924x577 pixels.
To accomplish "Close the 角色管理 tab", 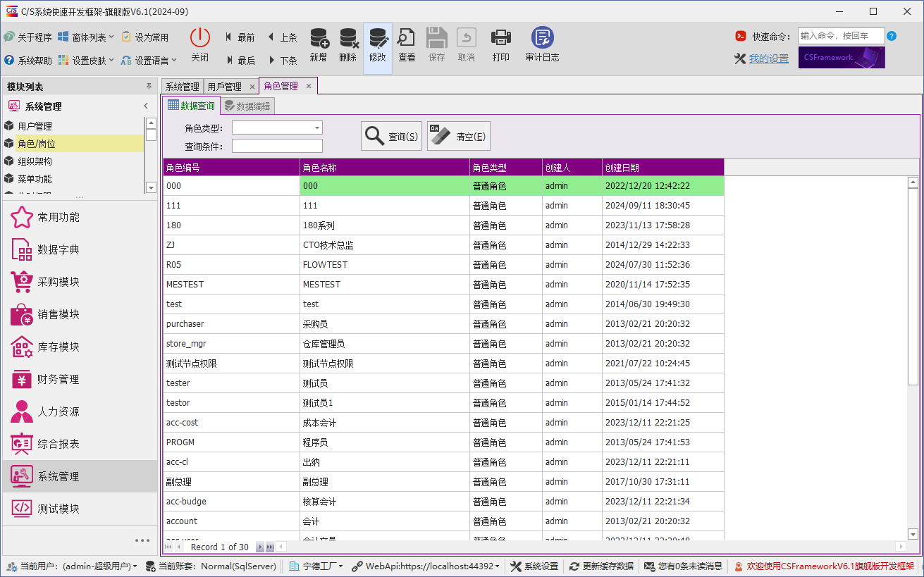I will tap(309, 86).
